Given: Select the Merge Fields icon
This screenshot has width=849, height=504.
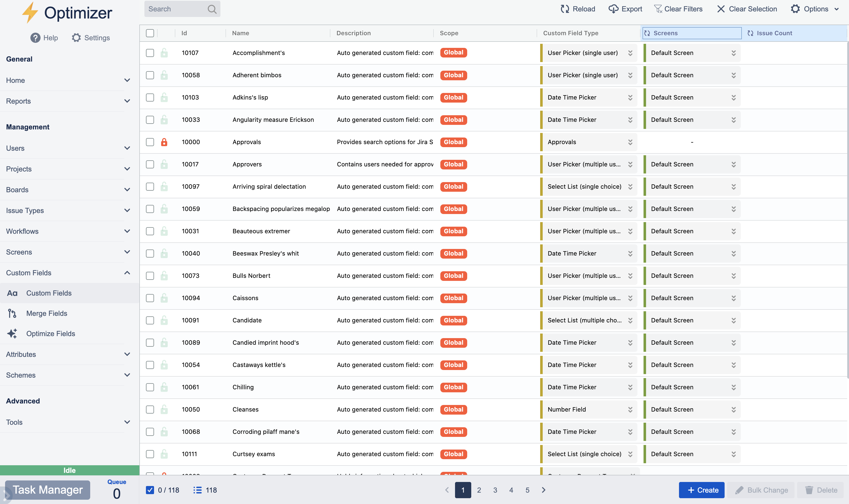Looking at the screenshot, I should tap(12, 313).
